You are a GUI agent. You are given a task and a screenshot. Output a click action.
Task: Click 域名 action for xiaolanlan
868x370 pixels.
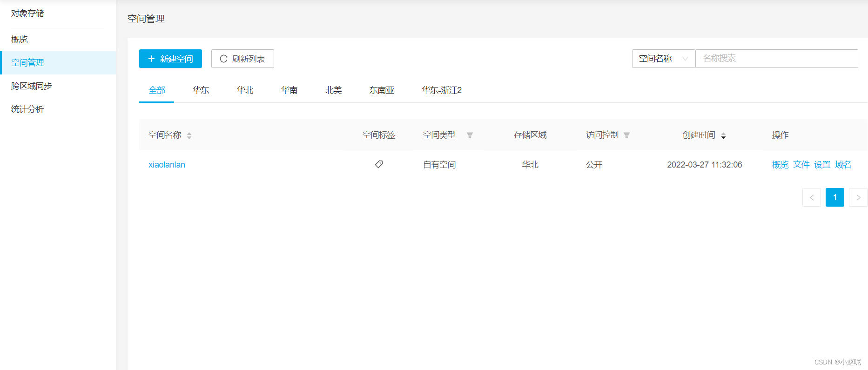[x=843, y=165]
